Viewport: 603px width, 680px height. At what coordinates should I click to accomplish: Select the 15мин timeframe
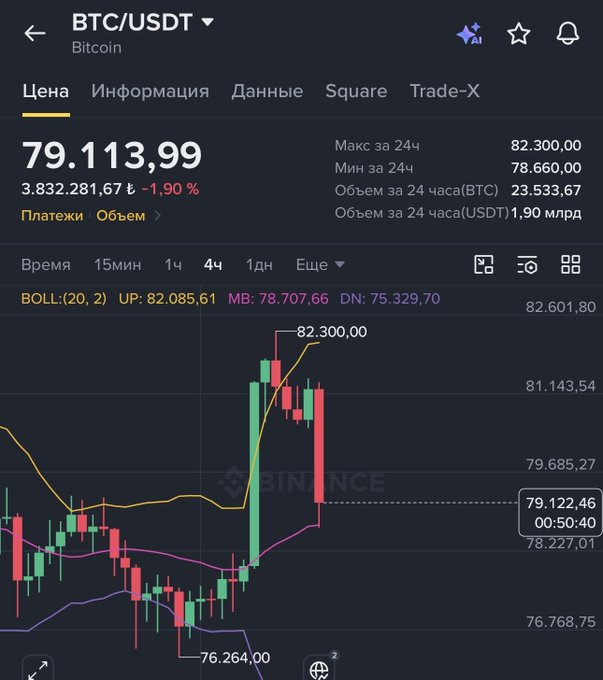(118, 265)
